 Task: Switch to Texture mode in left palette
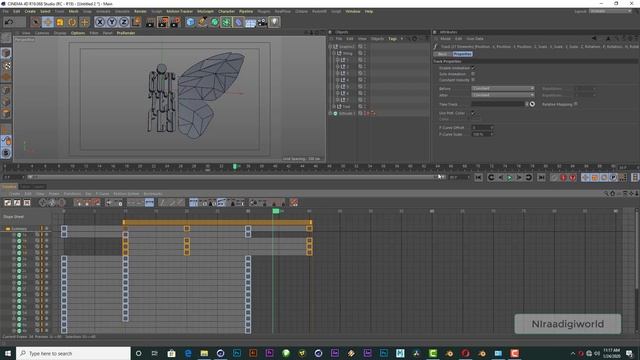click(6, 65)
